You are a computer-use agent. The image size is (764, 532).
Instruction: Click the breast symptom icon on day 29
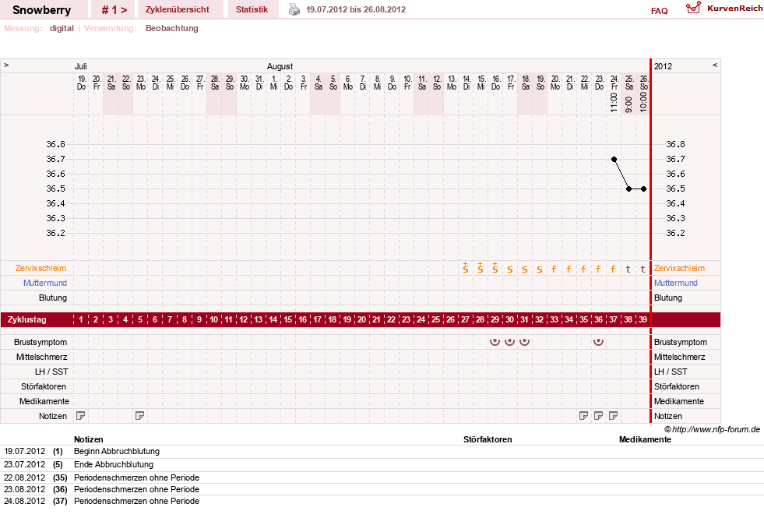495,341
